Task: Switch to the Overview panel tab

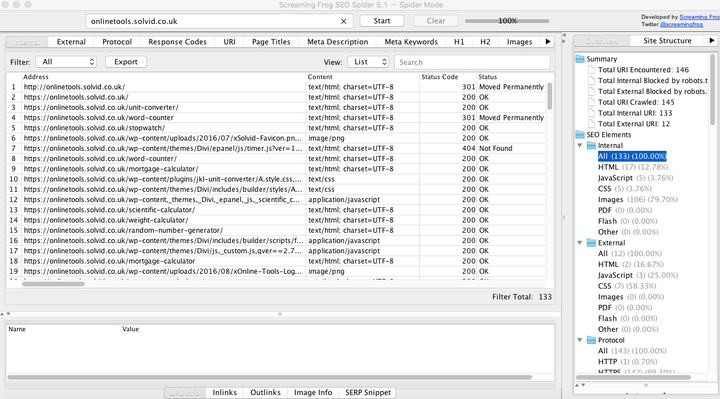Action: (602, 41)
